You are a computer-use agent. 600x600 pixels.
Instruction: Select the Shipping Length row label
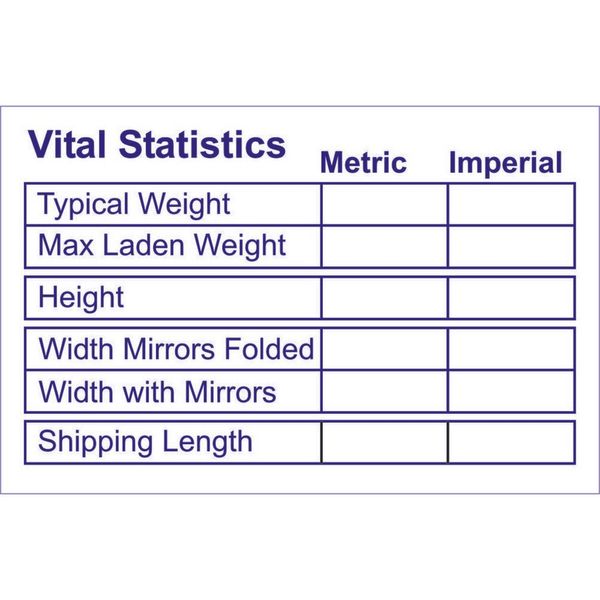pos(145,442)
